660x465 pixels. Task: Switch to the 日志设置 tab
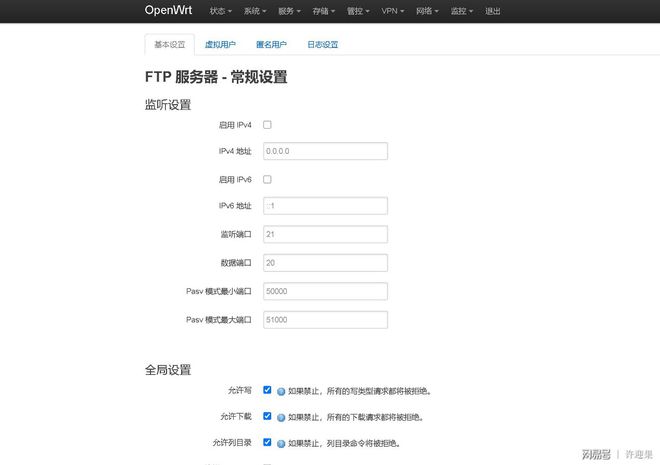coord(323,45)
